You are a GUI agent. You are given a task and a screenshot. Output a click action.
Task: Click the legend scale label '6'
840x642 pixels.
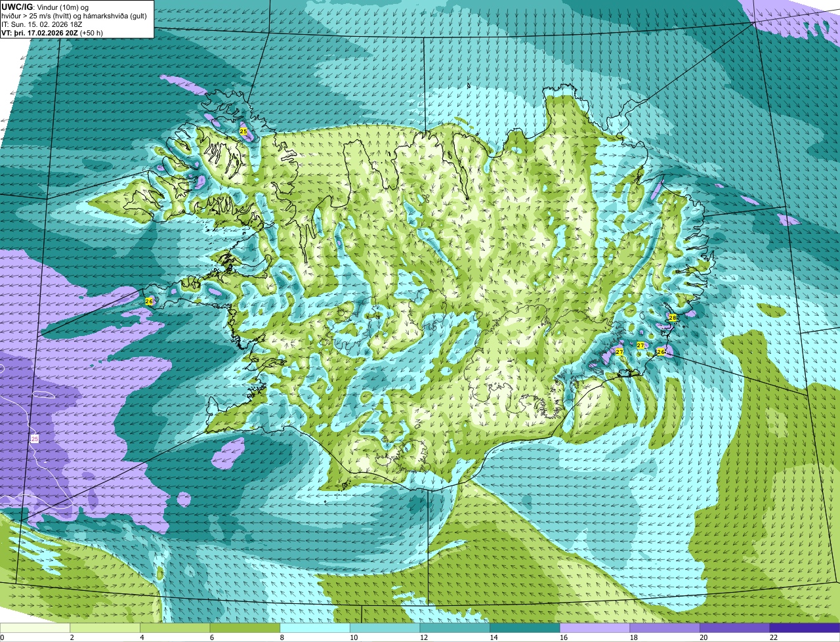tap(212, 637)
